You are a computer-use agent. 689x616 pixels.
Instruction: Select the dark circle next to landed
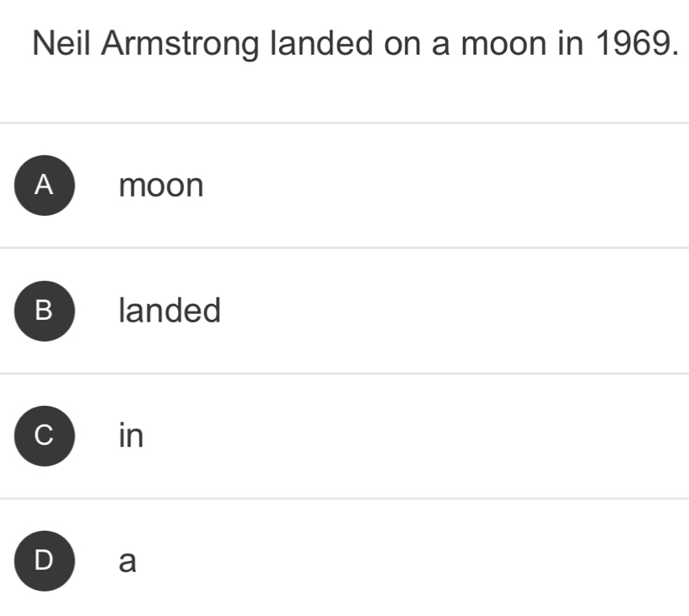[44, 311]
